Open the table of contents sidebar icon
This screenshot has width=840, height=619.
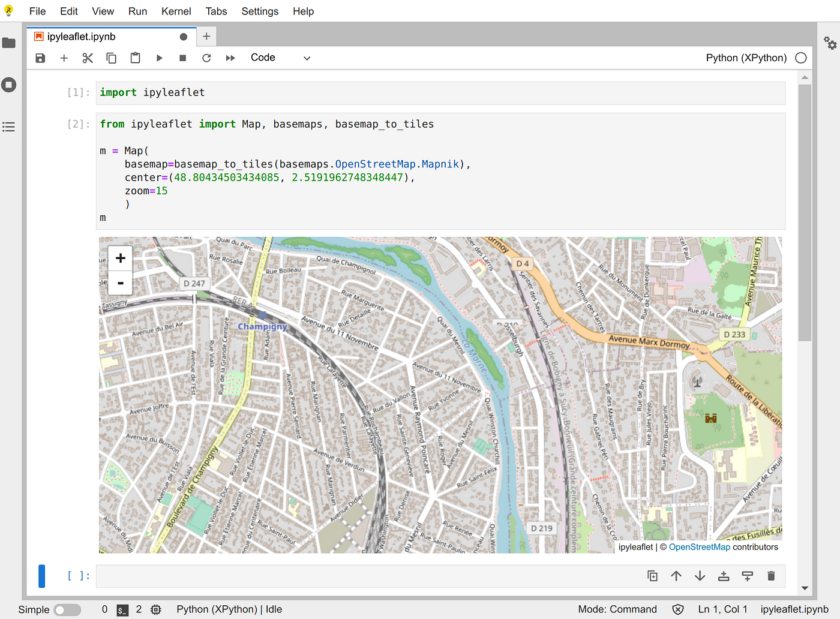click(x=9, y=127)
